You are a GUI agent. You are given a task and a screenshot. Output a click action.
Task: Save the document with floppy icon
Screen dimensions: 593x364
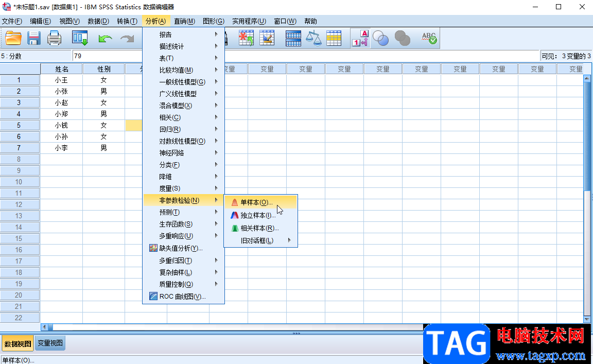(x=33, y=38)
